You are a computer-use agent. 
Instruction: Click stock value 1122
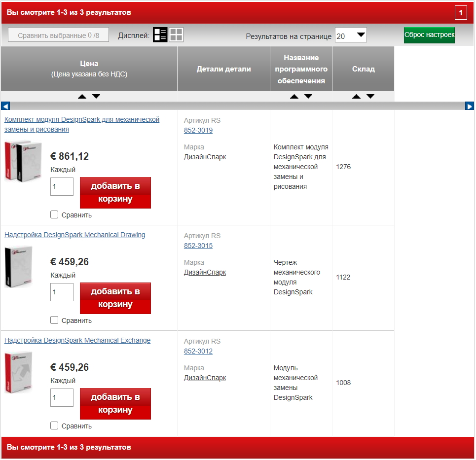343,278
